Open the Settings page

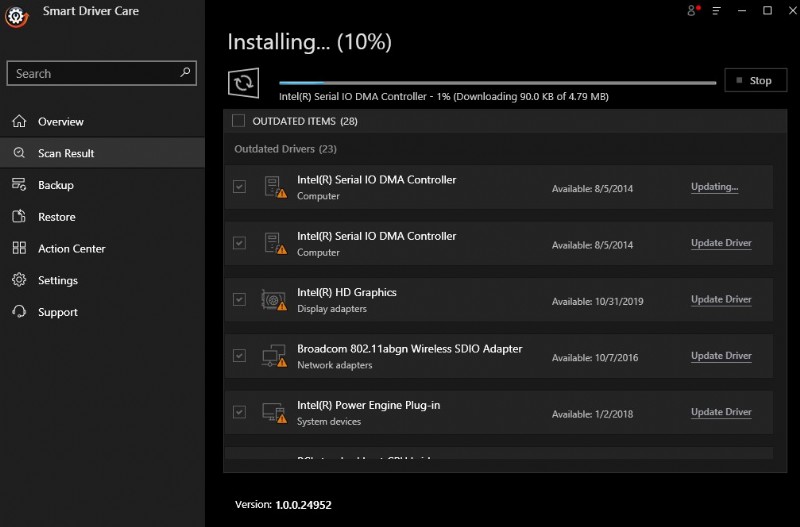pyautogui.click(x=102, y=280)
